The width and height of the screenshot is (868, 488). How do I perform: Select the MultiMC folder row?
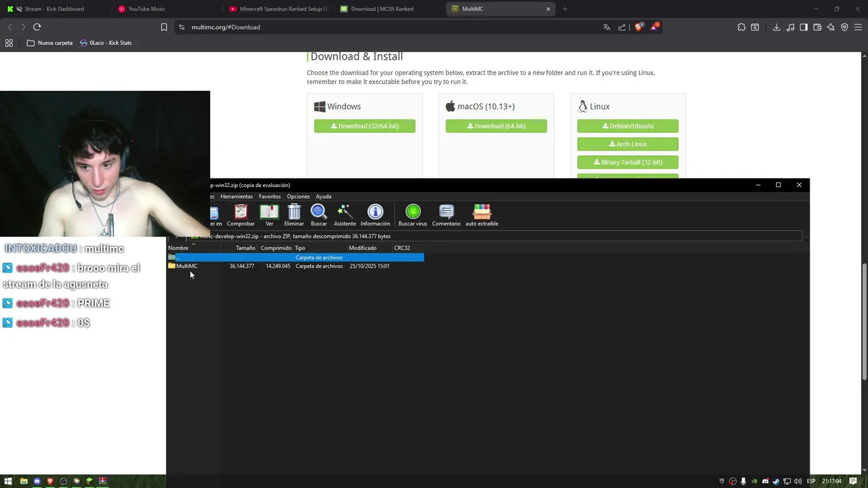coord(295,266)
